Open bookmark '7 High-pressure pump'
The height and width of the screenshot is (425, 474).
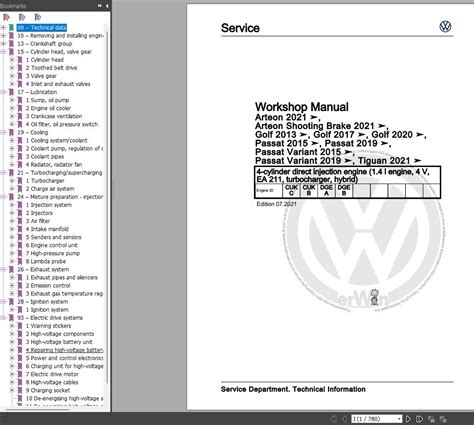coord(53,253)
